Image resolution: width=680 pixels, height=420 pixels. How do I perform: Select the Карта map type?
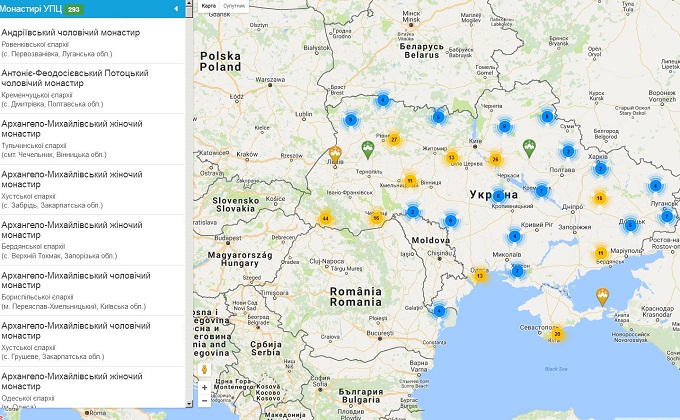[x=208, y=6]
